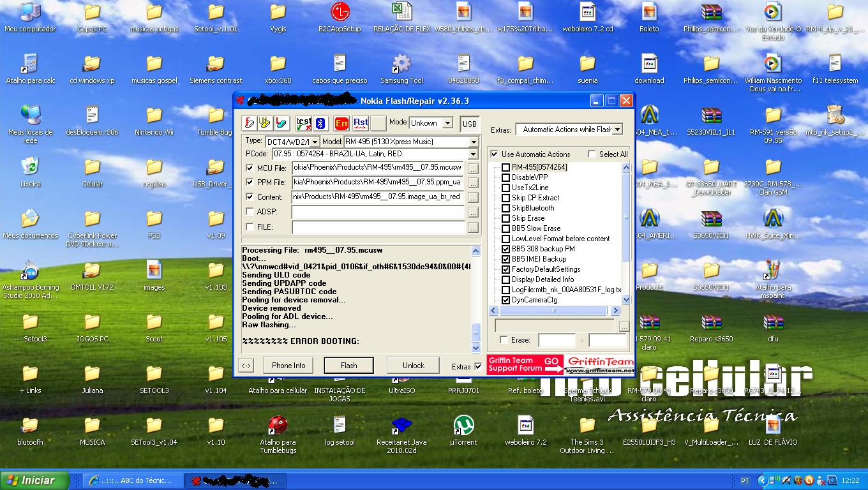Click the Unlock button
868x490 pixels.
point(413,366)
